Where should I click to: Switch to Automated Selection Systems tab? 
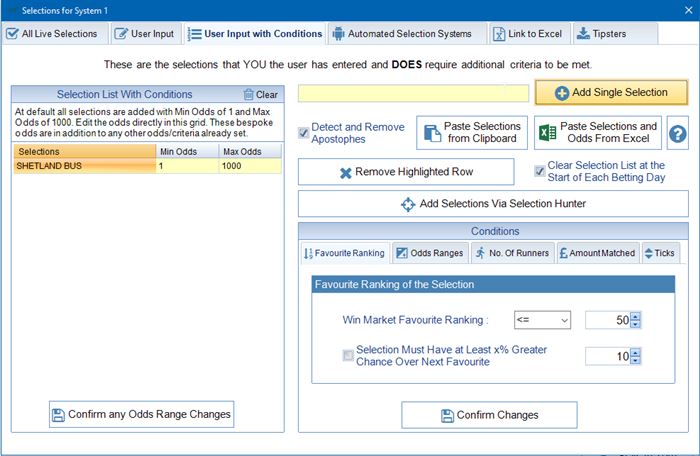tap(402, 34)
